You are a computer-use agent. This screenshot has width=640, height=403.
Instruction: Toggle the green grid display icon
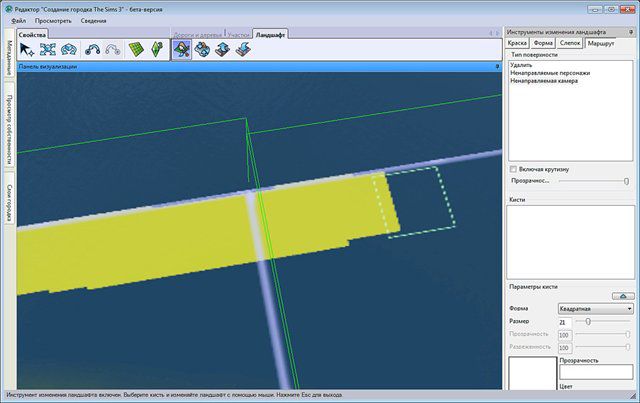click(x=137, y=50)
